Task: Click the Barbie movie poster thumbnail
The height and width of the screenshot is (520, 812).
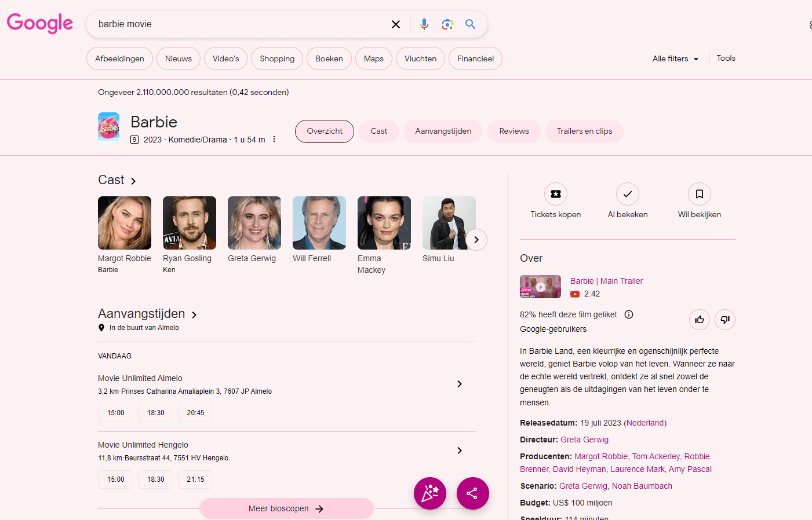Action: point(108,127)
